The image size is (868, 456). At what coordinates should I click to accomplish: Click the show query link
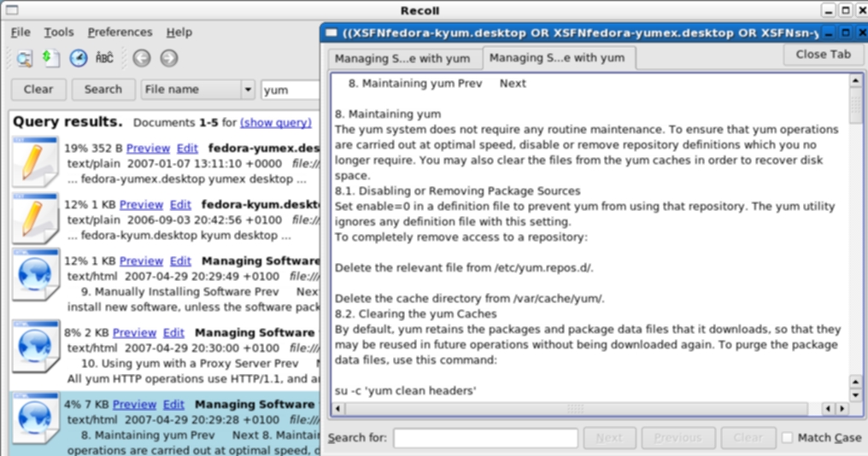pyautogui.click(x=276, y=122)
